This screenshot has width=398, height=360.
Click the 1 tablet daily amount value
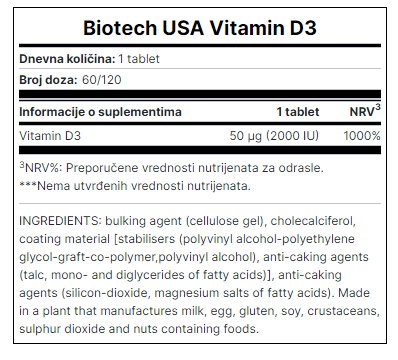click(139, 59)
